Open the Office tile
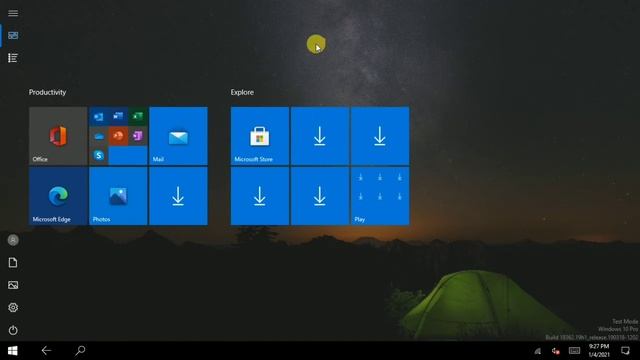640x360 pixels. (58, 136)
